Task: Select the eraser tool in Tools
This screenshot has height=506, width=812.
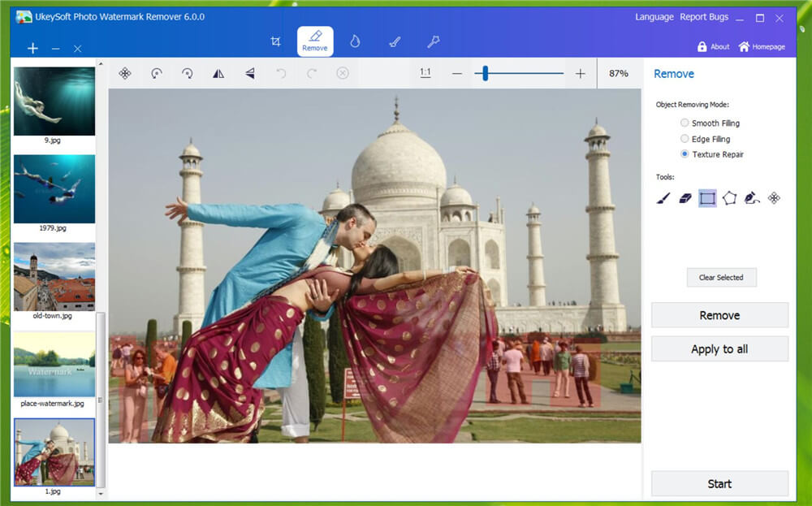Action: pyautogui.click(x=685, y=198)
